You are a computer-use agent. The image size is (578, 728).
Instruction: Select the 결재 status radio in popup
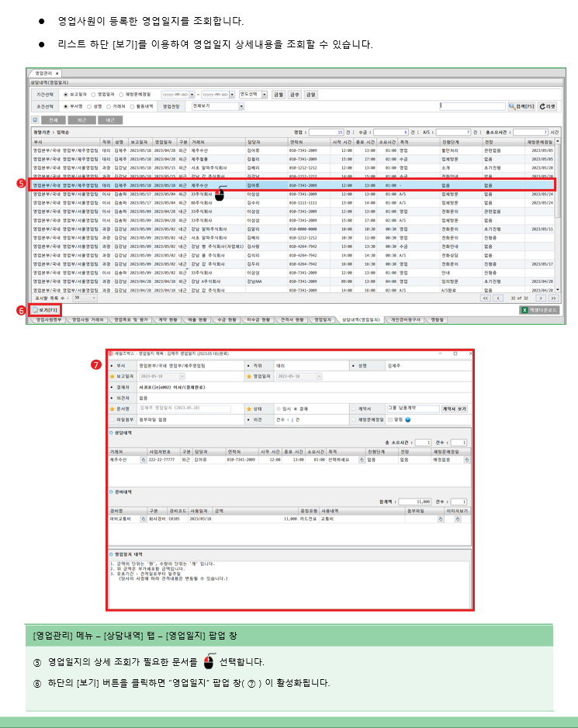296,409
